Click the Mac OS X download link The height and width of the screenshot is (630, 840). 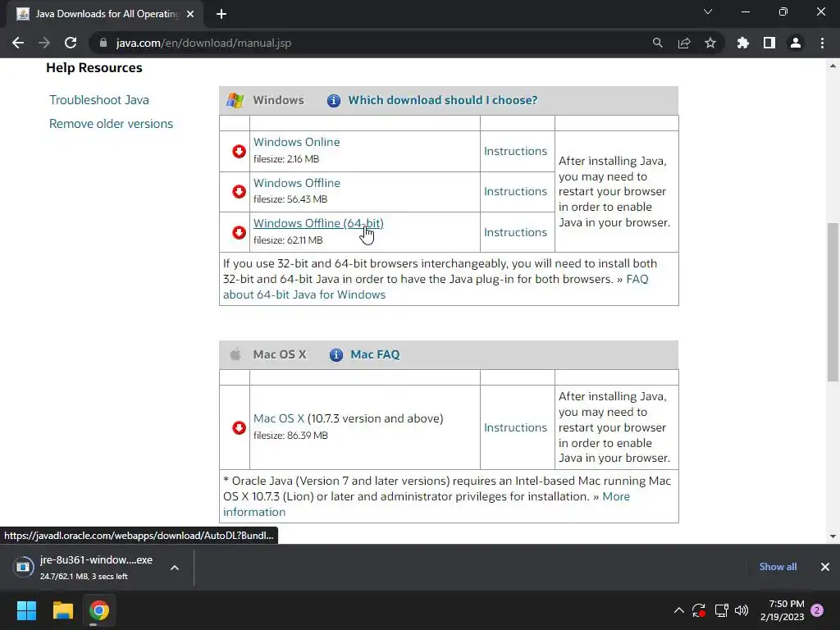click(x=279, y=418)
